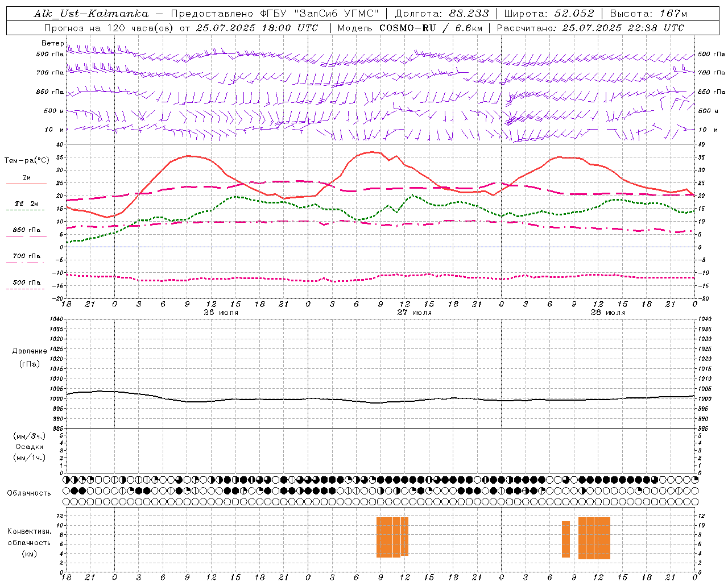The width and height of the screenshot is (728, 582).
Task: Click the Тем-ра(°C) temperature panel label
Action: (27, 161)
